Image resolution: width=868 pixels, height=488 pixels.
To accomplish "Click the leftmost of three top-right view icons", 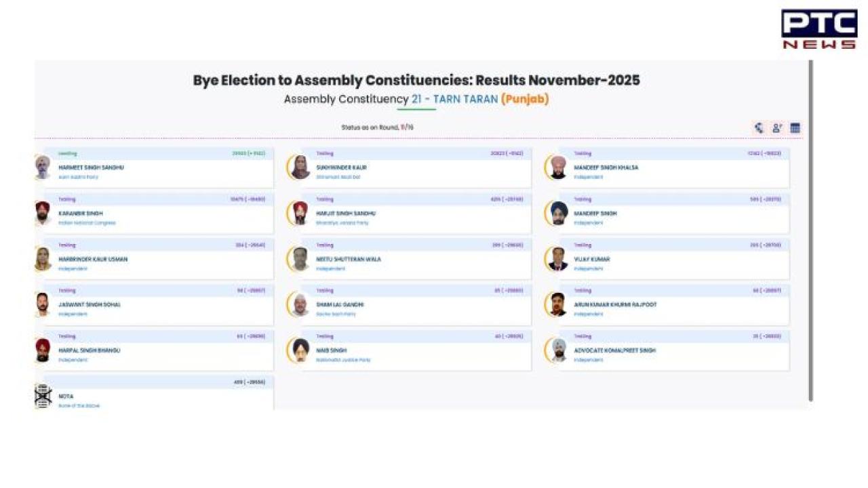I will pos(759,128).
